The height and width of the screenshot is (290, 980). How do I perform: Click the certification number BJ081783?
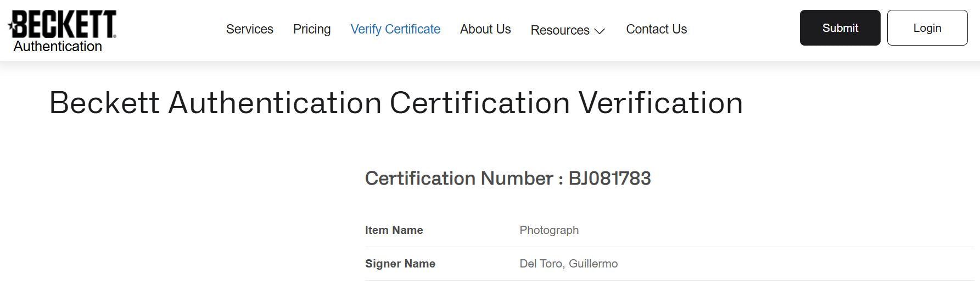point(609,179)
